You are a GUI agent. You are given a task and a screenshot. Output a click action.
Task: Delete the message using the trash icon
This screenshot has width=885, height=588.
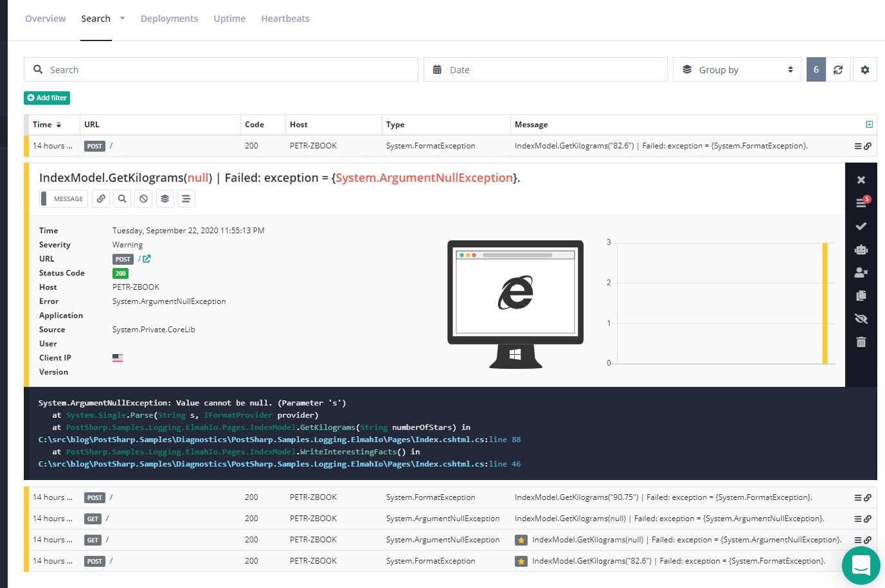[x=861, y=342]
